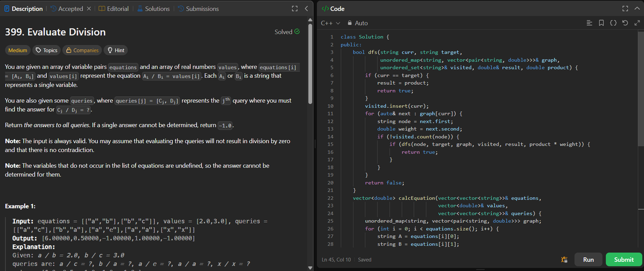644x271 pixels.
Task: Click the Auto lock setting
Action: 358,23
